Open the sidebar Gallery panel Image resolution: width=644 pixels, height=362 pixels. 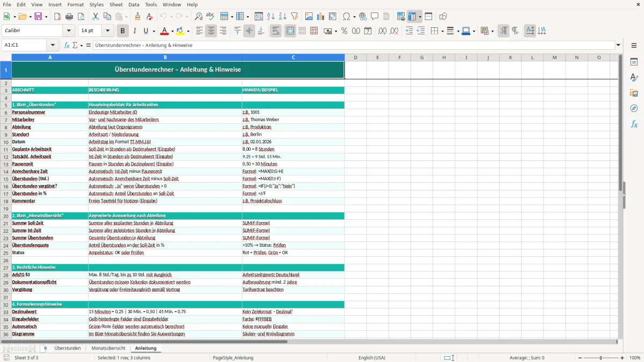click(634, 93)
